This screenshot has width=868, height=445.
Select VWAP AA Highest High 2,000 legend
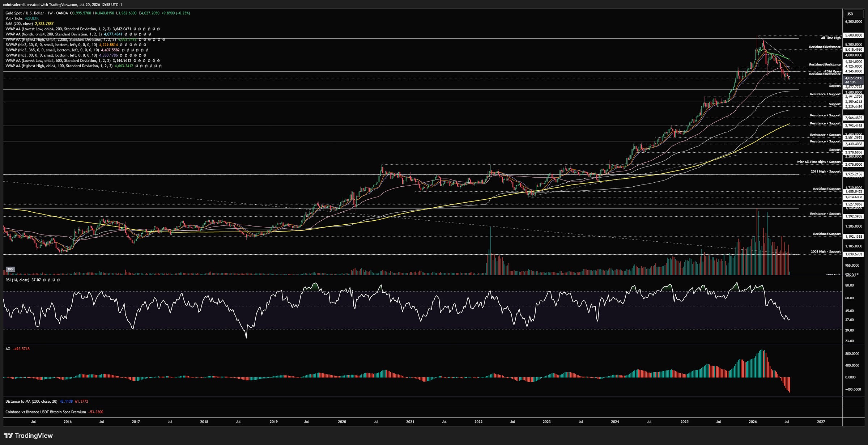pyautogui.click(x=85, y=39)
